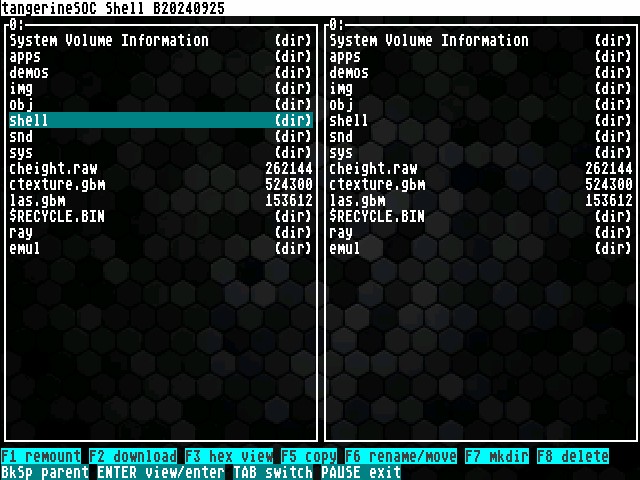
Task: Click right panel drive label '0:'
Action: coord(337,24)
